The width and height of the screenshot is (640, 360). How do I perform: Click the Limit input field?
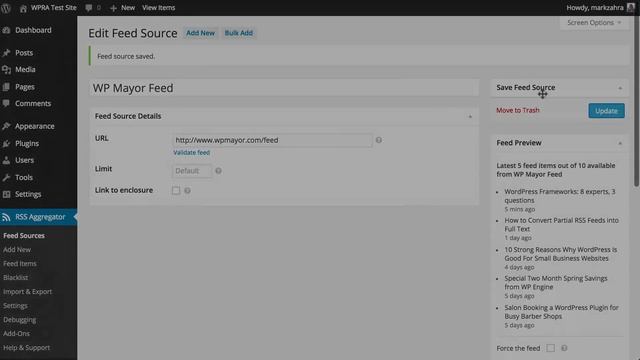[192, 171]
